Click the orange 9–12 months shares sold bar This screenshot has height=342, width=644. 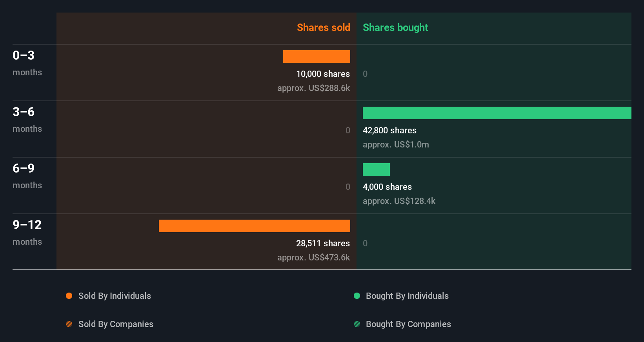pyautogui.click(x=255, y=226)
